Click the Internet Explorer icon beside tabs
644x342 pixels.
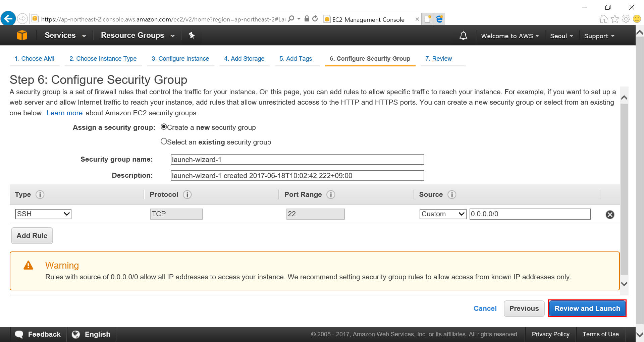point(439,19)
